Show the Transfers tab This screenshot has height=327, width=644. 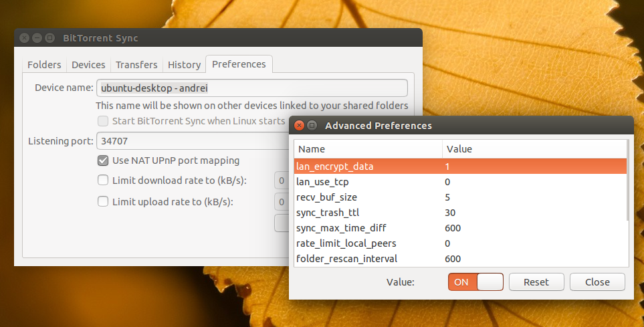(136, 65)
